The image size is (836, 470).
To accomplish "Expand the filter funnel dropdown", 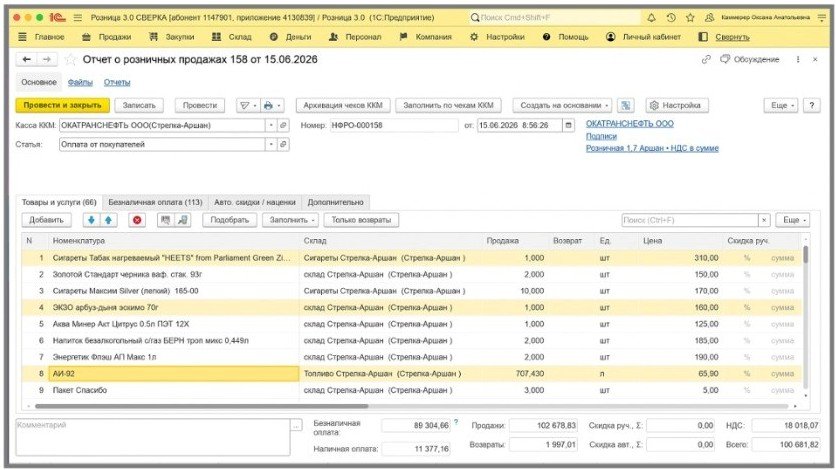I will point(248,106).
